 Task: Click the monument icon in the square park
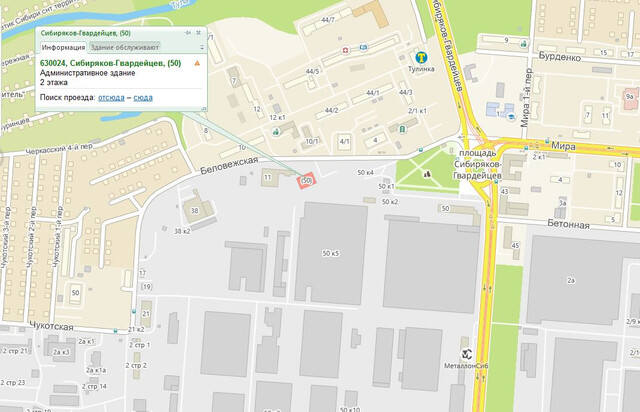427,174
